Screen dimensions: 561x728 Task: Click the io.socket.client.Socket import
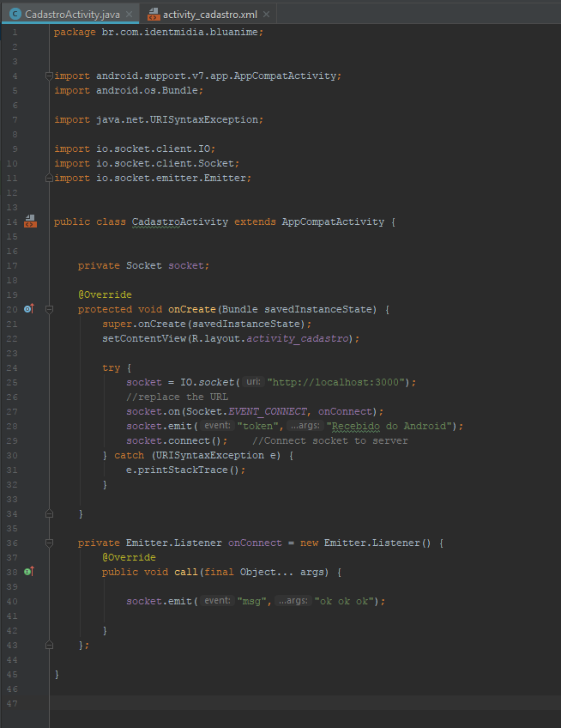[166, 163]
